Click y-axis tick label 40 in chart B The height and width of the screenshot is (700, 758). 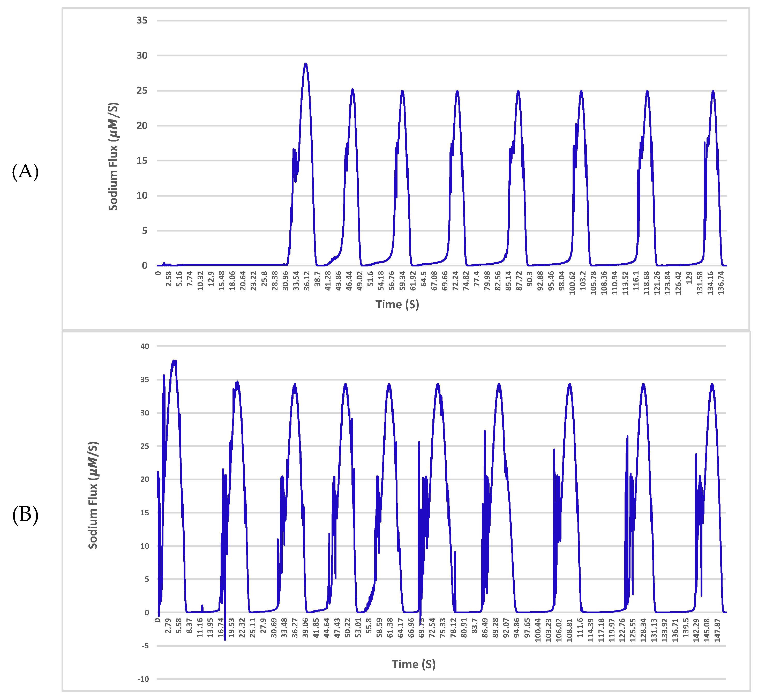tap(145, 347)
